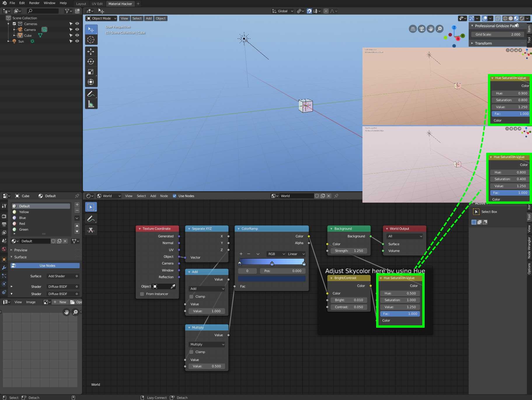
Task: Choose the Annotate tool in viewport
Action: 91,94
